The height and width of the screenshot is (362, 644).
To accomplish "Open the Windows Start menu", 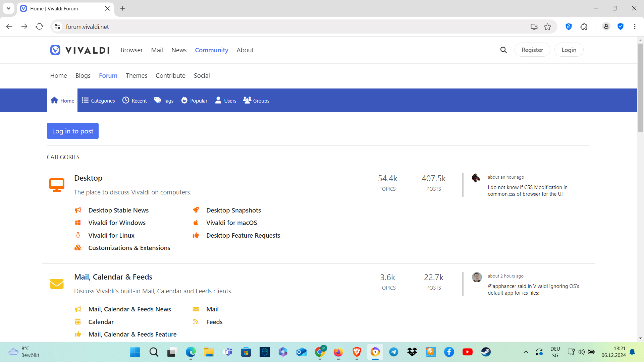I will (x=135, y=352).
